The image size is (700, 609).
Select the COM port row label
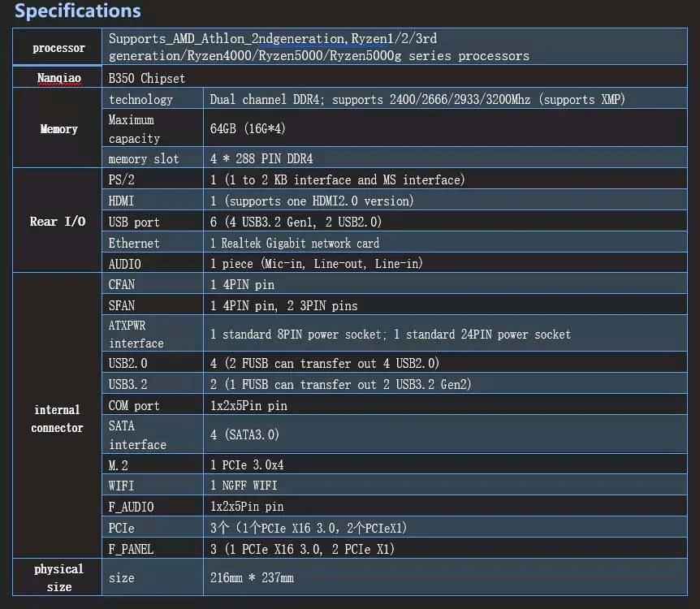[x=133, y=405]
